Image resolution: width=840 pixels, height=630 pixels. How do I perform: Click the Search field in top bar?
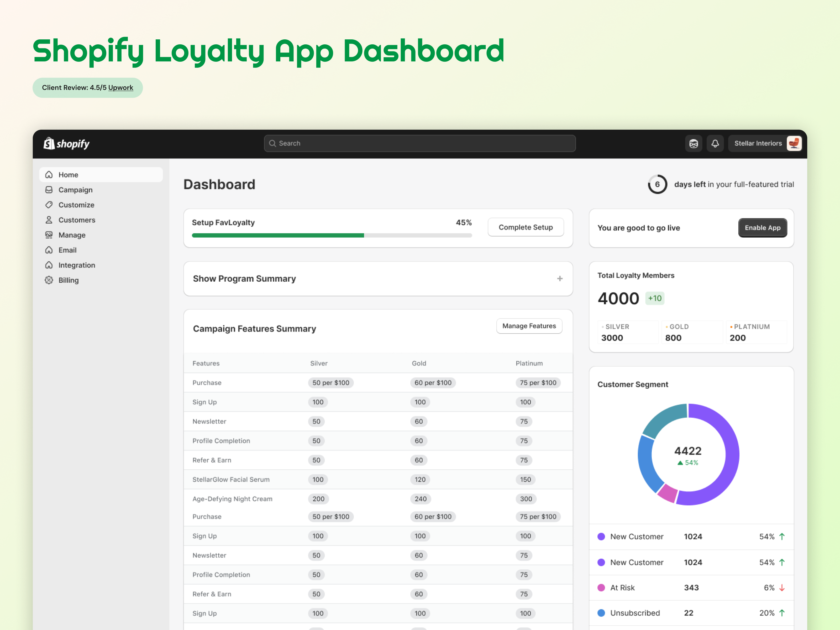point(419,143)
